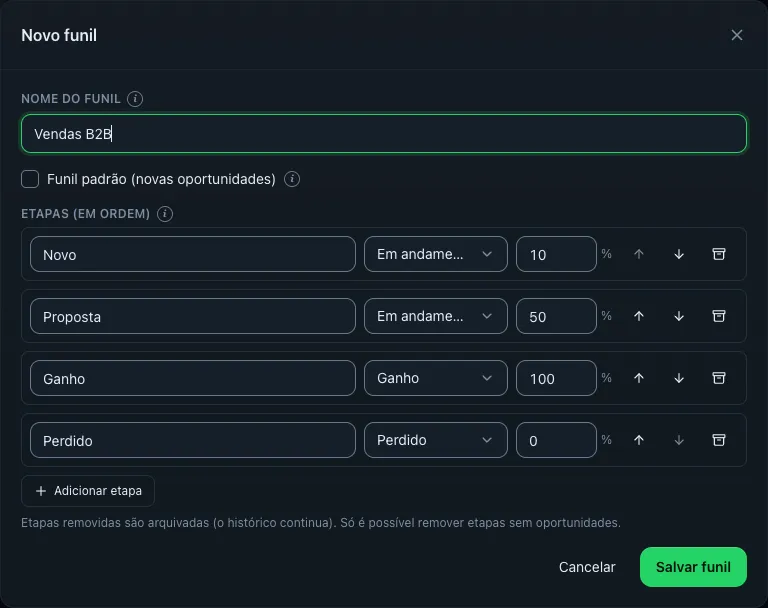Show info about Funil padrão option
The width and height of the screenshot is (768, 608).
[292, 179]
